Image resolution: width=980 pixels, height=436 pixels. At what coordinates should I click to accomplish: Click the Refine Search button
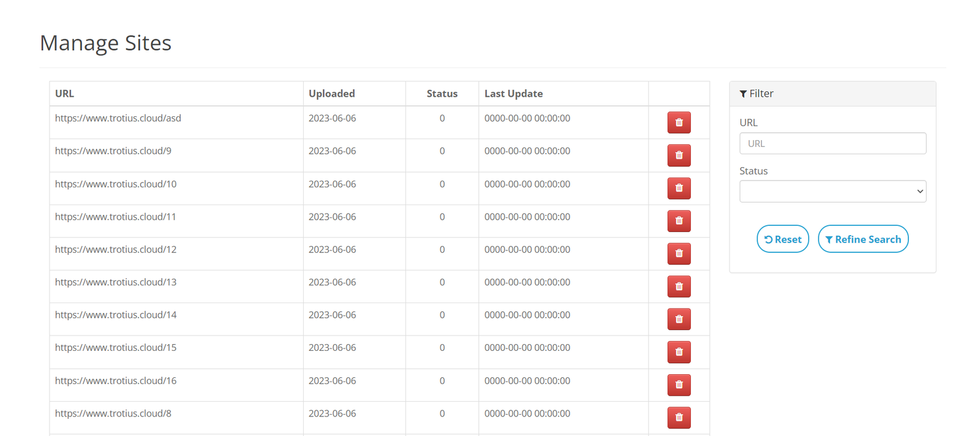point(863,239)
